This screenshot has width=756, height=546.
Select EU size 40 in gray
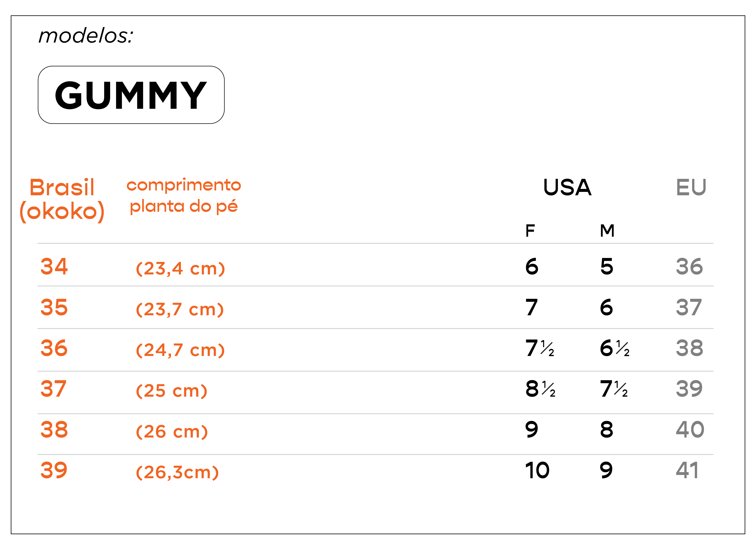pyautogui.click(x=690, y=429)
